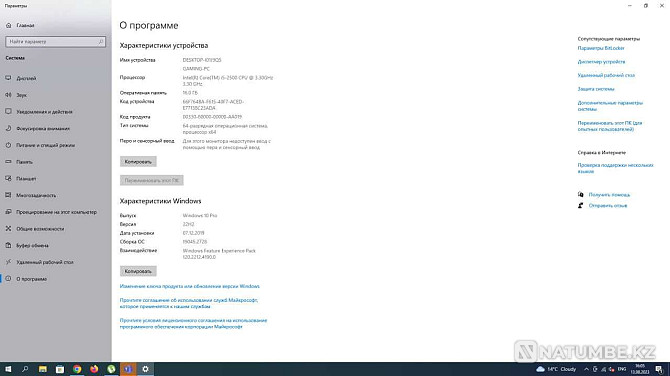The image size is (670, 376).
Task: Click the change product key link
Action: tap(190, 286)
